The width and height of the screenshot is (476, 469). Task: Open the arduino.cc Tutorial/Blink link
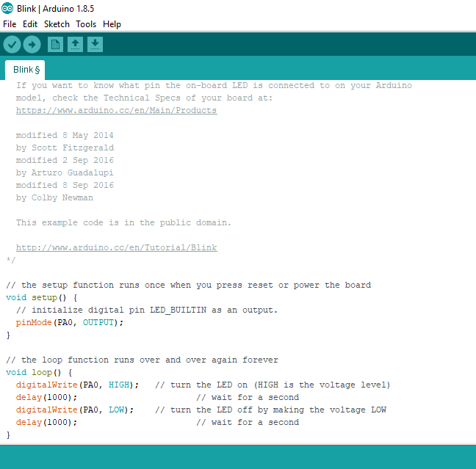pos(117,248)
